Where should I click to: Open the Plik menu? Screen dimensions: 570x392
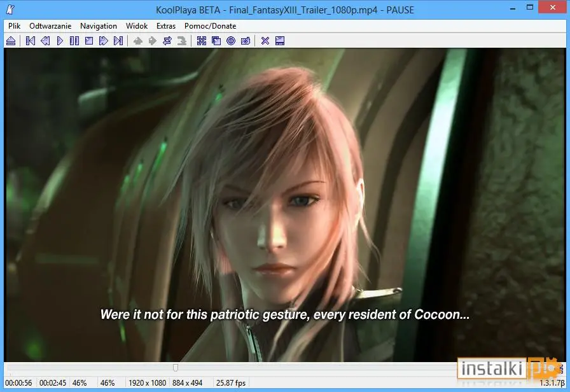point(15,26)
